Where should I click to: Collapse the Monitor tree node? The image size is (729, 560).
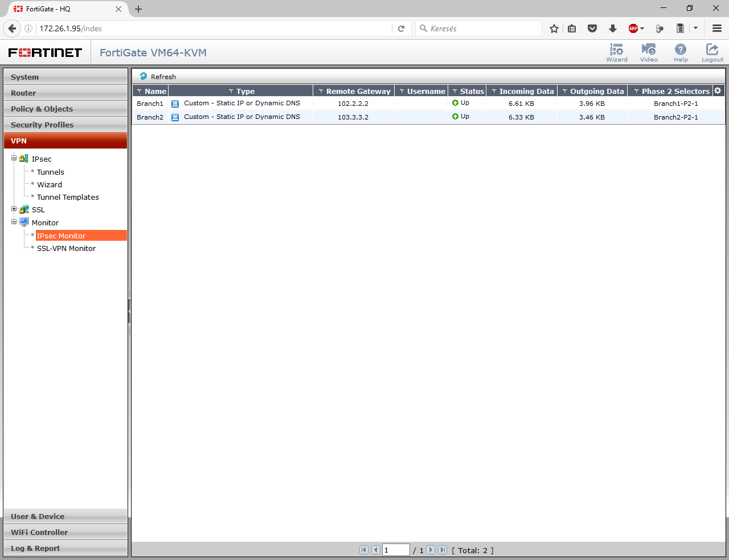click(14, 223)
